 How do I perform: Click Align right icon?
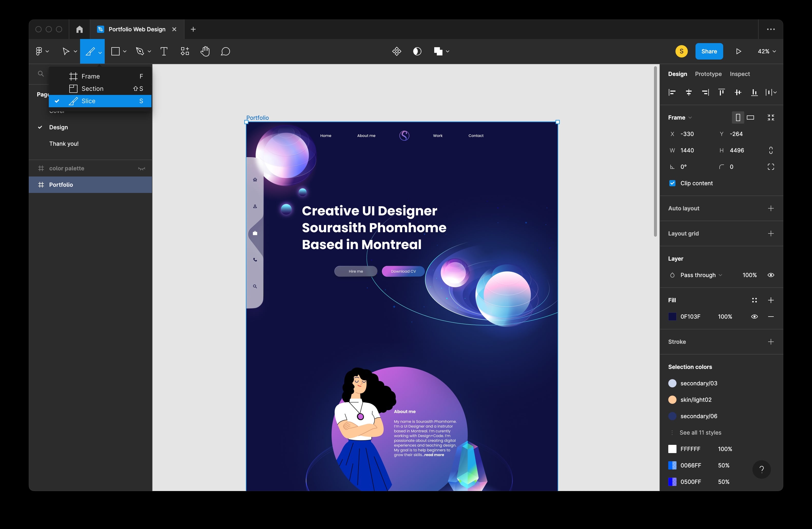point(705,92)
